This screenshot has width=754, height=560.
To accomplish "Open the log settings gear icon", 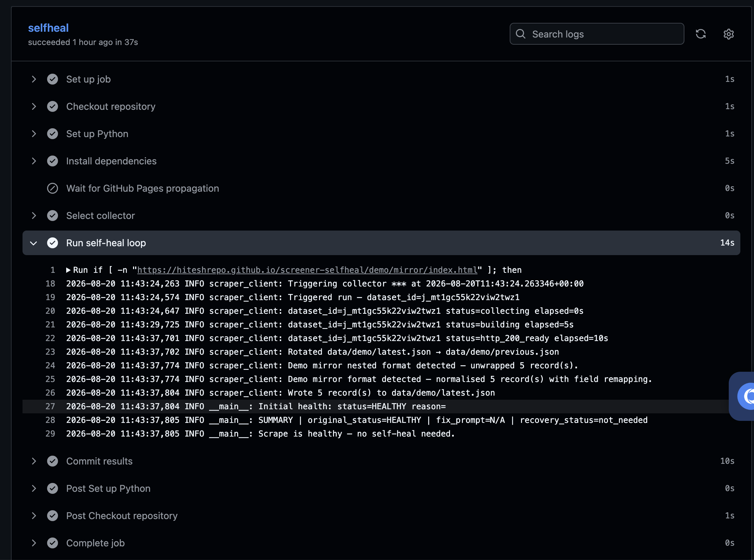I will [x=728, y=34].
